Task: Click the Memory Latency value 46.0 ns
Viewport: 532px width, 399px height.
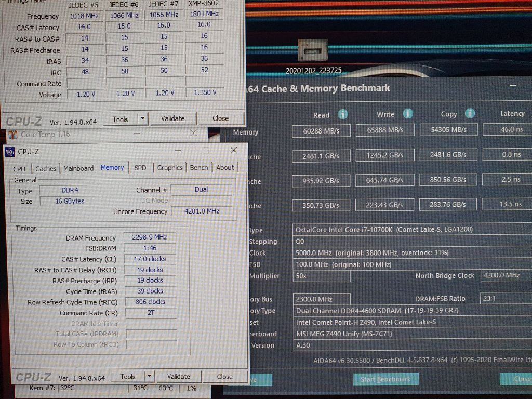Action: 508,129
